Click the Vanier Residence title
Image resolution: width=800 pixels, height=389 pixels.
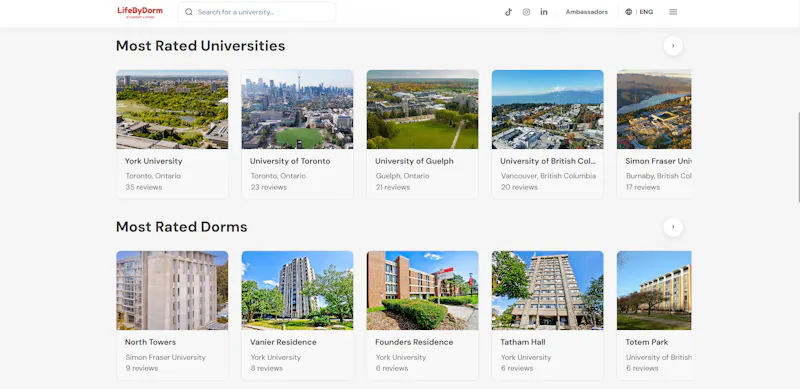[x=283, y=342]
